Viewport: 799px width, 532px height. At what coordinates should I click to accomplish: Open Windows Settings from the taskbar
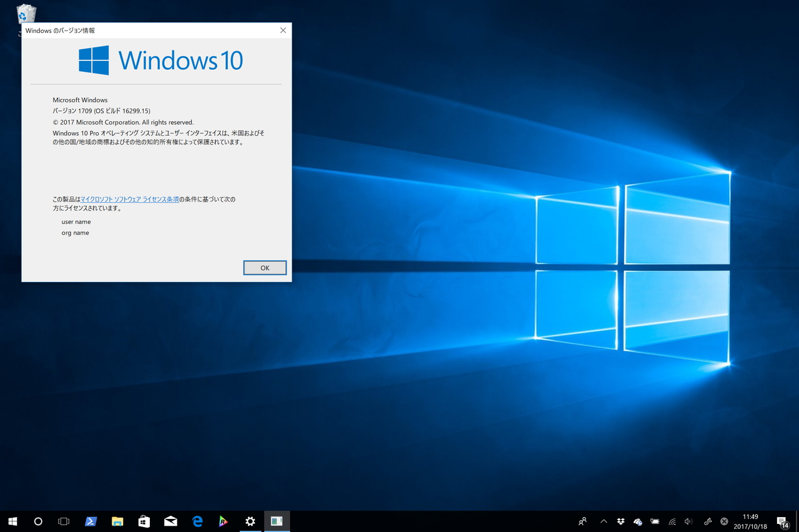[x=250, y=521]
